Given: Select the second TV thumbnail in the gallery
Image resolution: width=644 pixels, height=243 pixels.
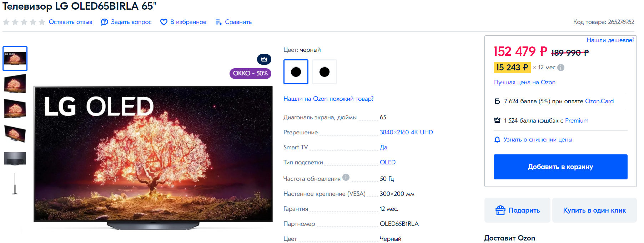Looking at the screenshot, I should [15, 84].
